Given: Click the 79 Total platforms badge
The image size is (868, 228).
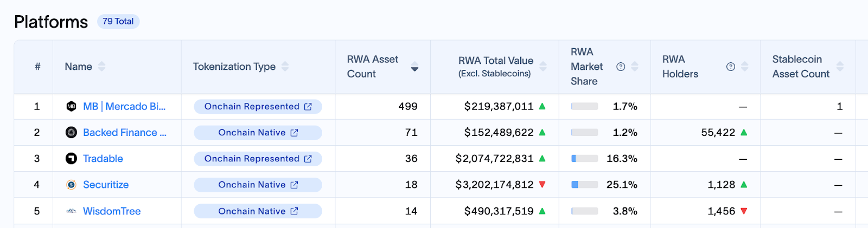Looking at the screenshot, I should pos(118,21).
